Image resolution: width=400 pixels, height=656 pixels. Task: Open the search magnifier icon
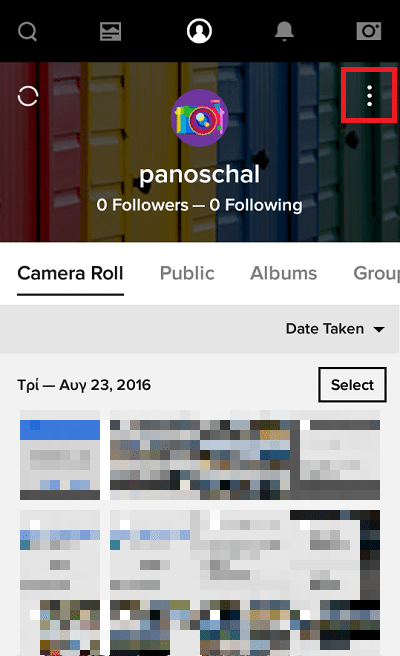[x=28, y=31]
